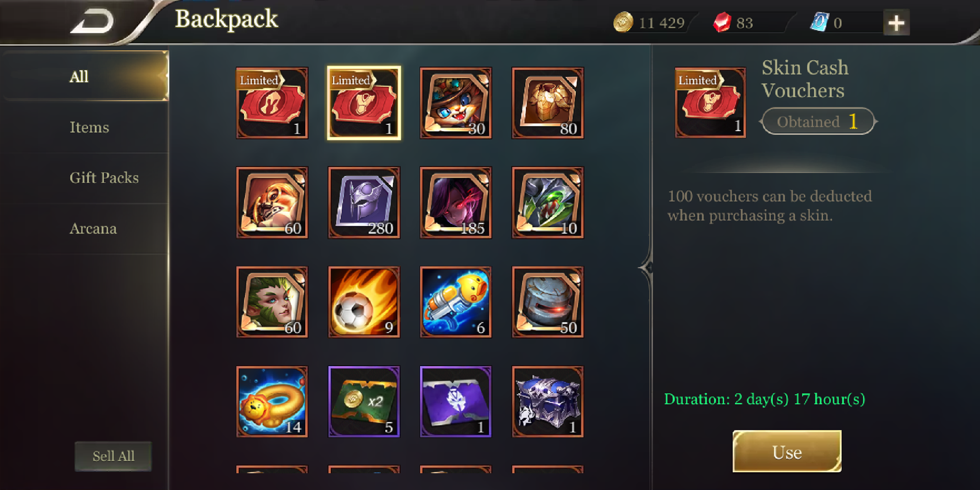This screenshot has width=980, height=490.
Task: Select the cat hero shard with 30
Action: pos(456,103)
